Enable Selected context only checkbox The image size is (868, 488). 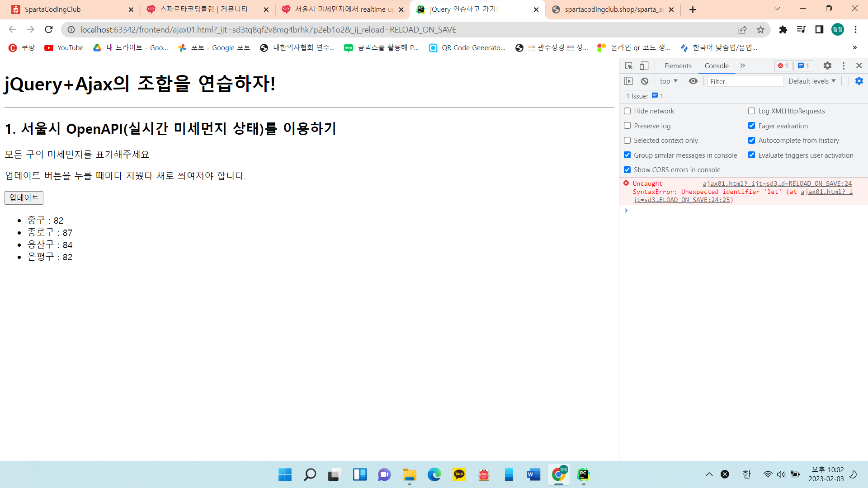[627, 141]
